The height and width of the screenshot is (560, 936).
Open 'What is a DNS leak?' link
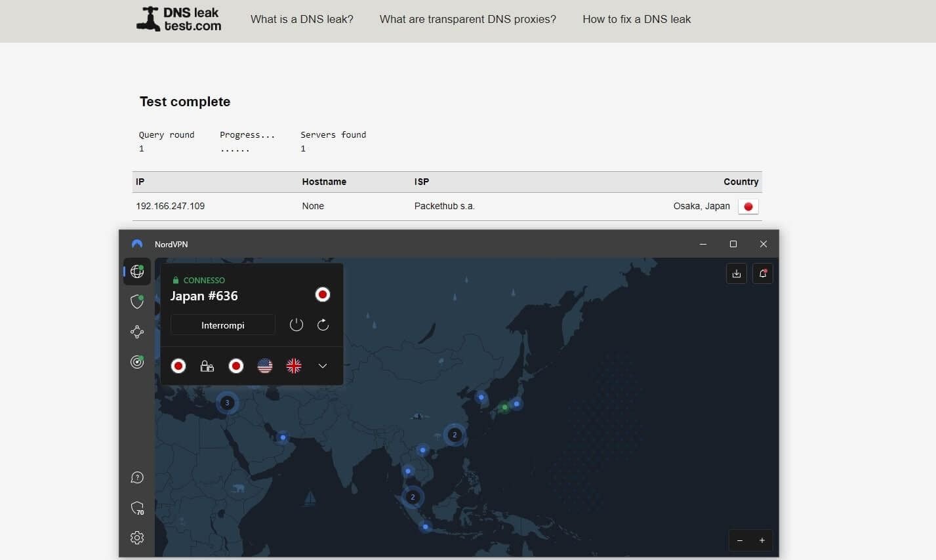[302, 19]
